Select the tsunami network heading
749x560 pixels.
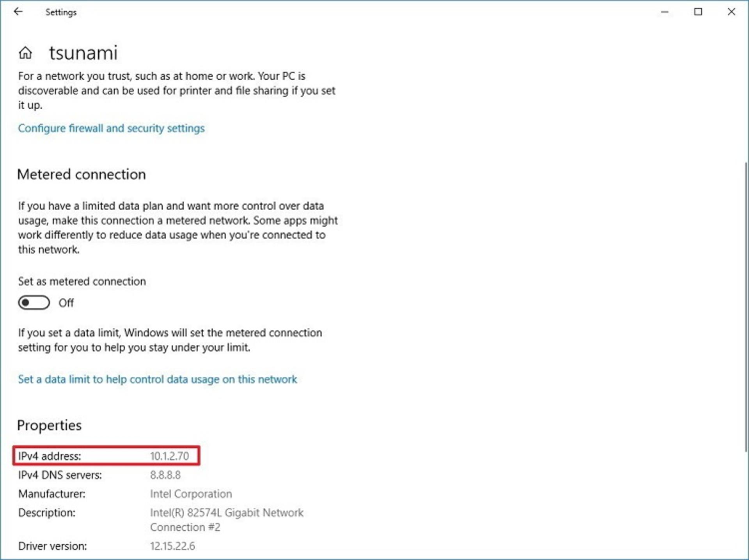coord(83,53)
